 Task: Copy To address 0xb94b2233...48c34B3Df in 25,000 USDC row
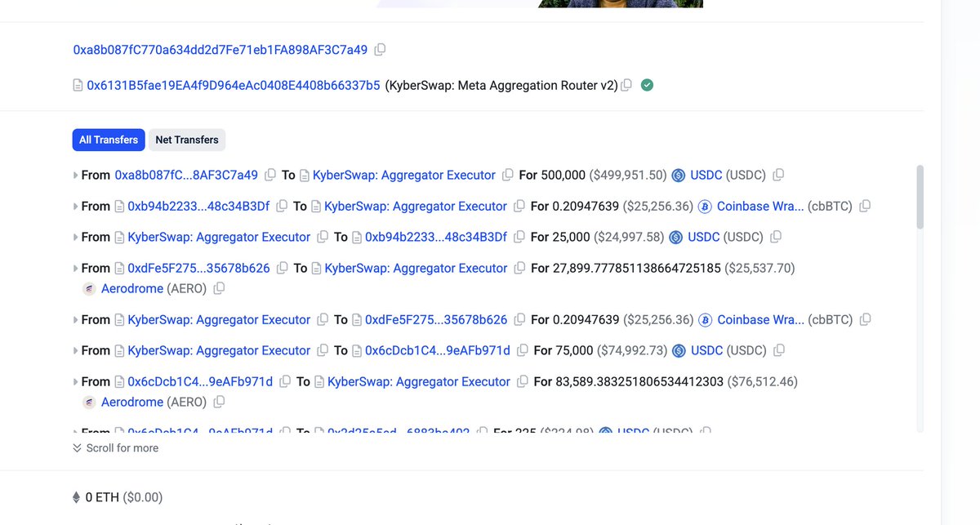519,237
